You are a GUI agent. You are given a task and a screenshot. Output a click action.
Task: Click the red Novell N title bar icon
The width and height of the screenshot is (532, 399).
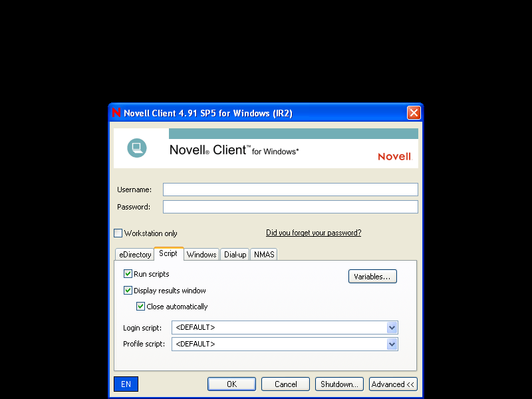[116, 112]
